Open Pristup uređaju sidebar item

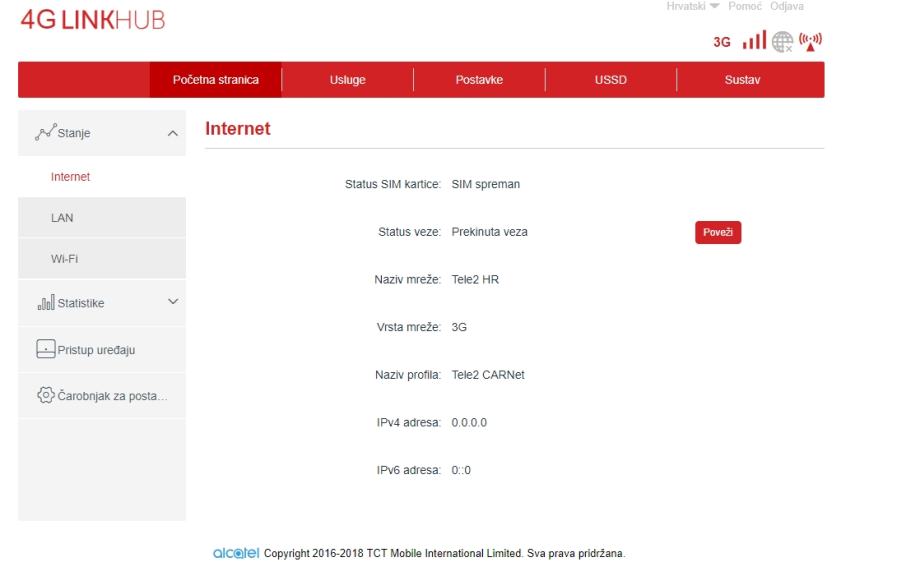pos(102,350)
